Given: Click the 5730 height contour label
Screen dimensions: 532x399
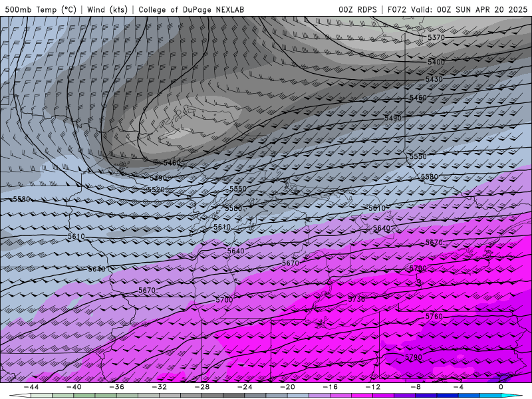Looking at the screenshot, I should [x=356, y=299].
